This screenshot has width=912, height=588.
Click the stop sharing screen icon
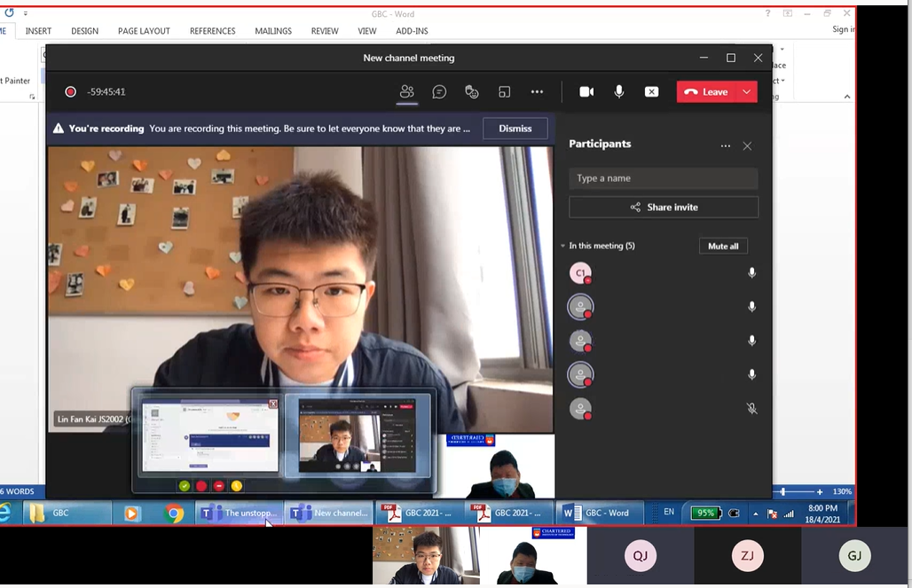click(x=651, y=91)
